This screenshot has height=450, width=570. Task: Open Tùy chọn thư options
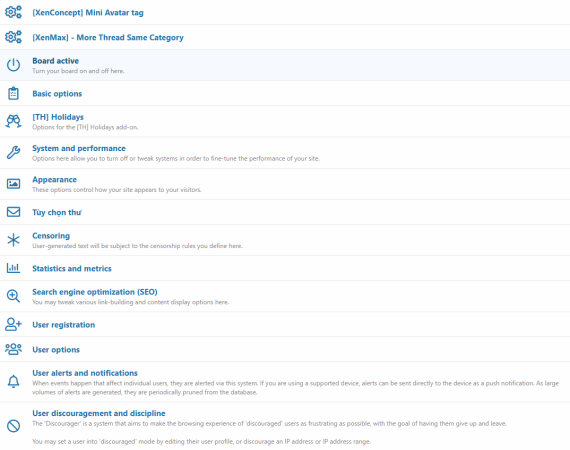(57, 212)
